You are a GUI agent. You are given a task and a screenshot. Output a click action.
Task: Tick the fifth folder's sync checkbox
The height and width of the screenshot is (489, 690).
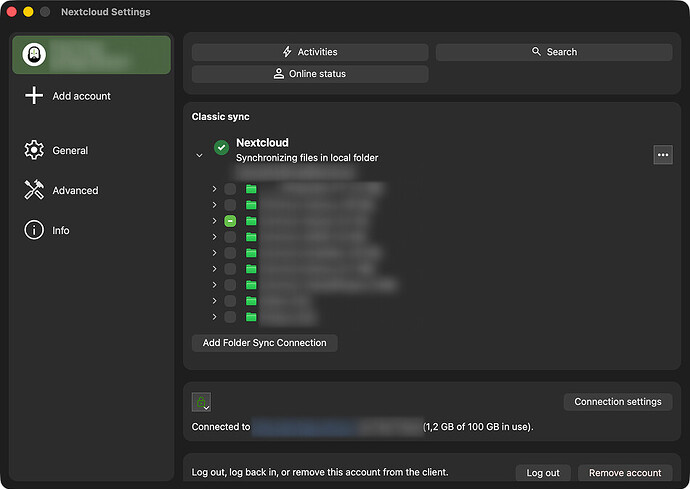[x=230, y=253]
